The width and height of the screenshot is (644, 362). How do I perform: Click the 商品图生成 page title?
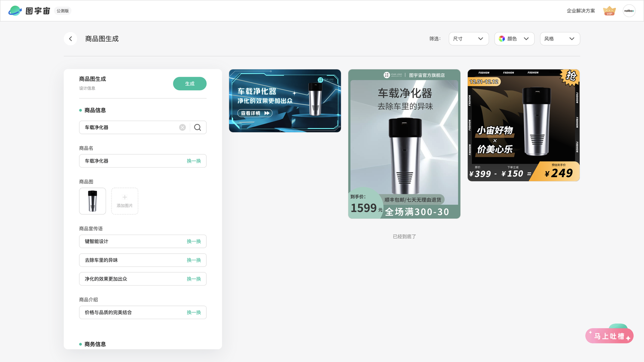(102, 39)
